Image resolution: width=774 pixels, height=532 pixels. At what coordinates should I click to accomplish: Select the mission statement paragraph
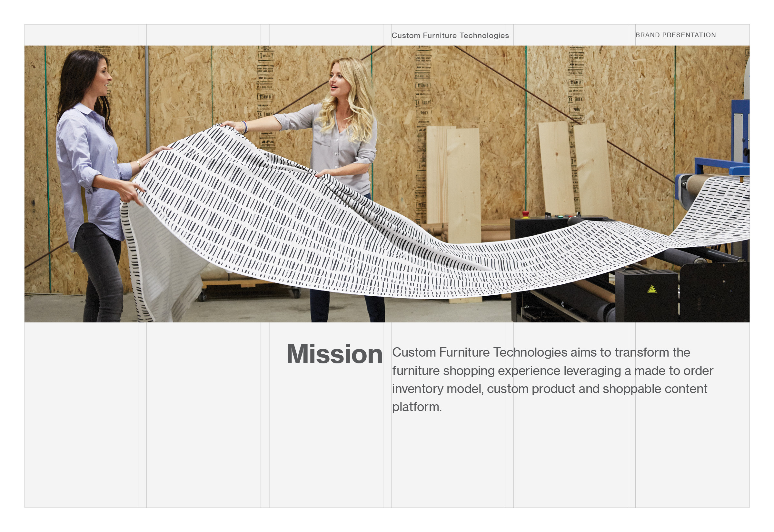click(552, 379)
